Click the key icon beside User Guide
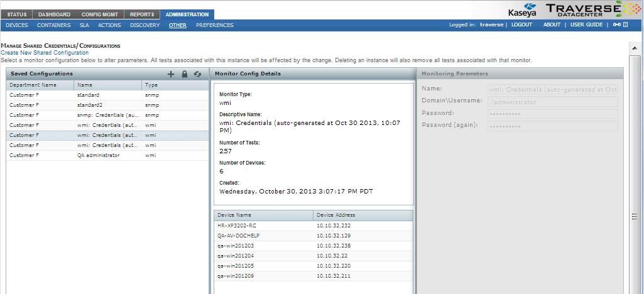 coord(616,25)
